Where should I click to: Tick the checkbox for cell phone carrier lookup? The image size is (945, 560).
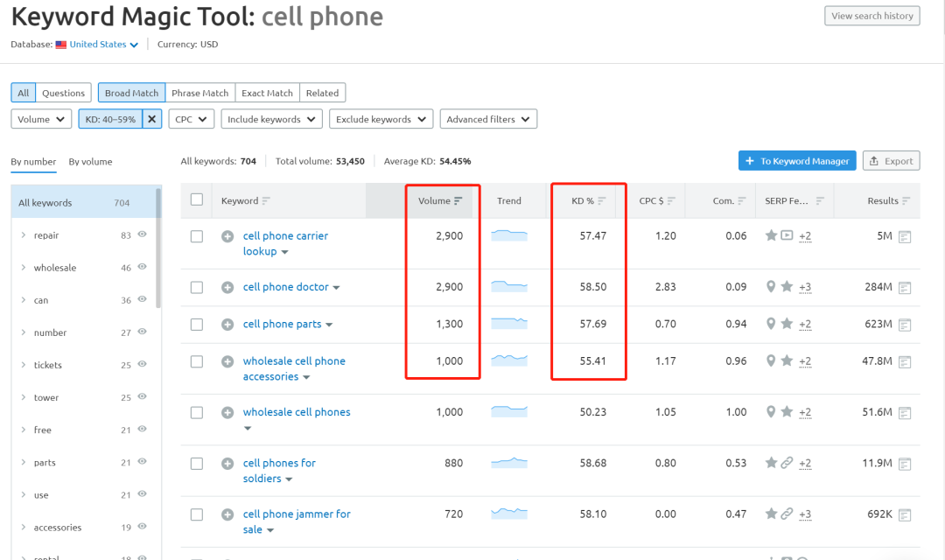[x=197, y=236]
